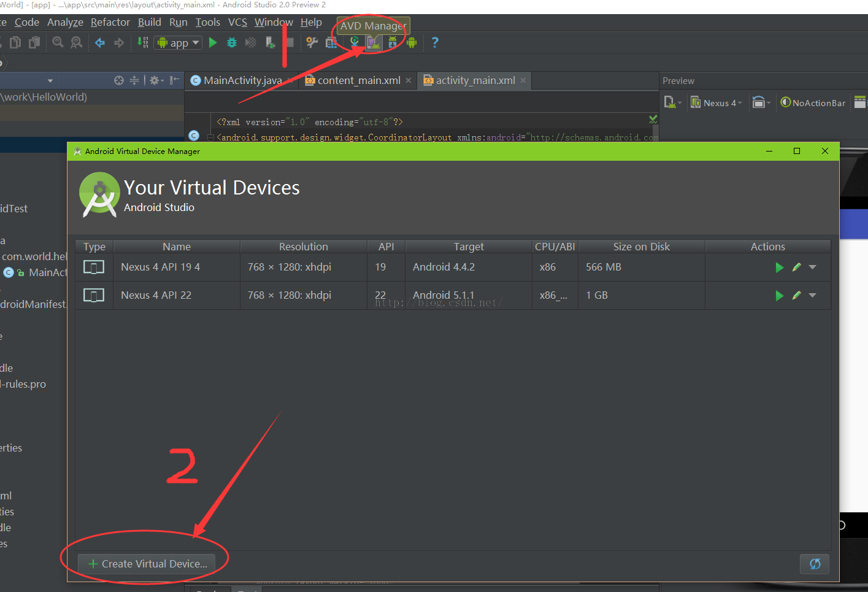Open the Analyze menu

65,22
